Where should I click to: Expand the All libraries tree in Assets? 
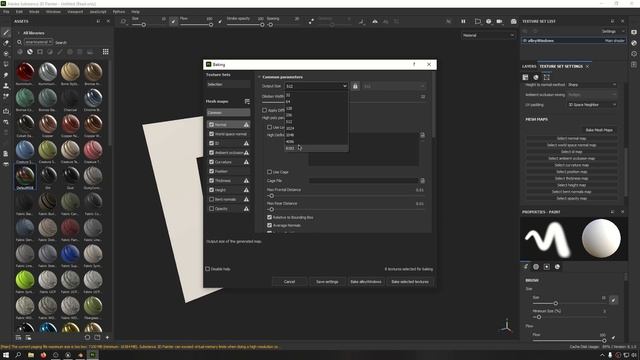(18, 33)
